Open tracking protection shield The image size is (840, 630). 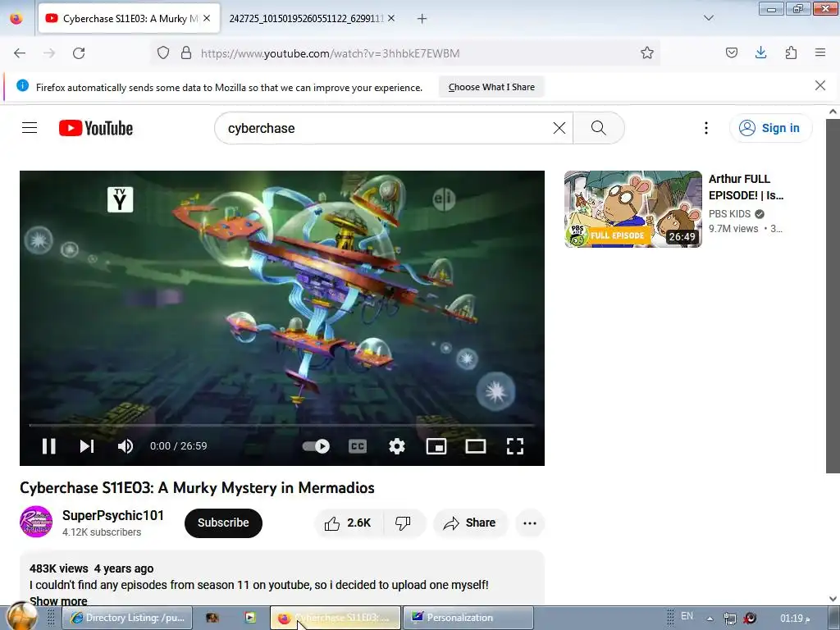[163, 53]
